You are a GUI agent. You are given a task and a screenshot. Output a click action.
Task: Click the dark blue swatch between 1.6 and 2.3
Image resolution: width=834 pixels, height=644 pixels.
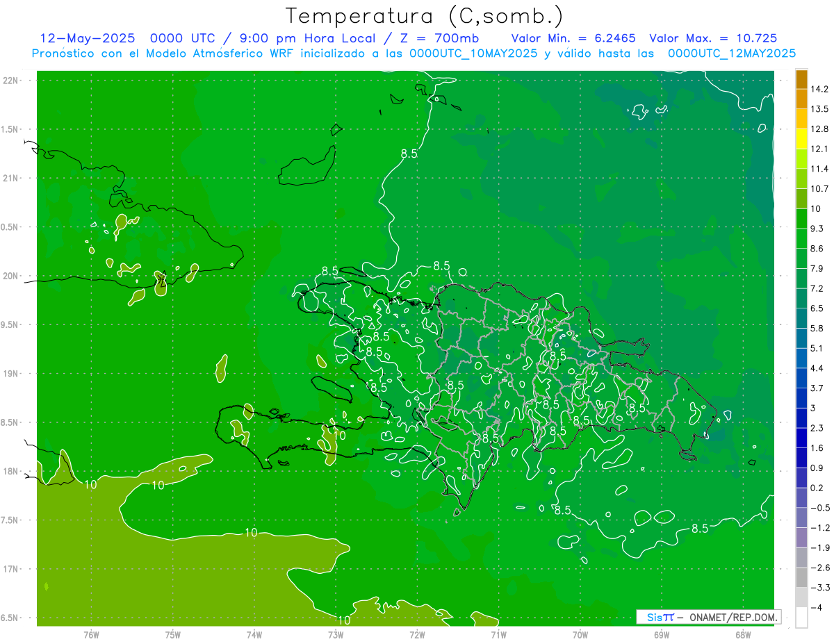[x=801, y=438]
